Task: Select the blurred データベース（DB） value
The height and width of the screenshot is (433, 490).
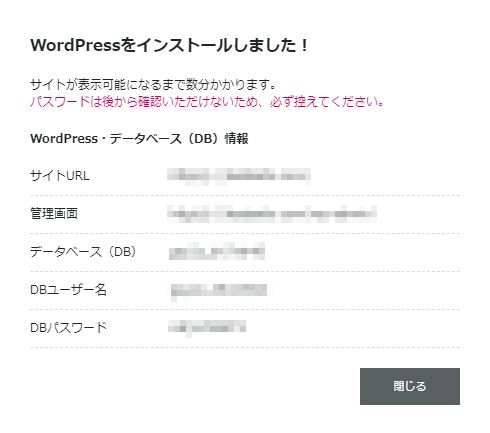Action: 217,252
